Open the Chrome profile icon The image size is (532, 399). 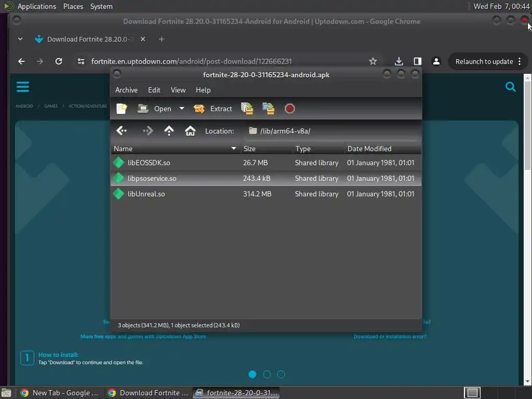(x=436, y=61)
